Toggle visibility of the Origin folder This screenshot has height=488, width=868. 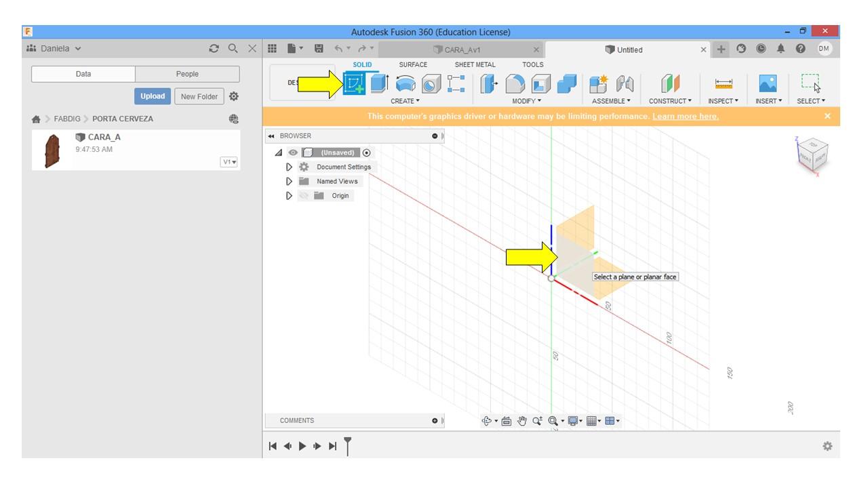[304, 196]
